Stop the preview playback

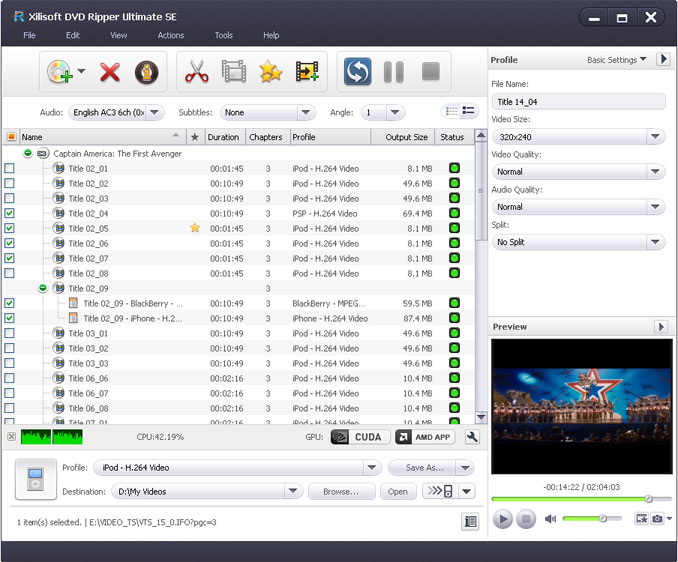[x=526, y=518]
